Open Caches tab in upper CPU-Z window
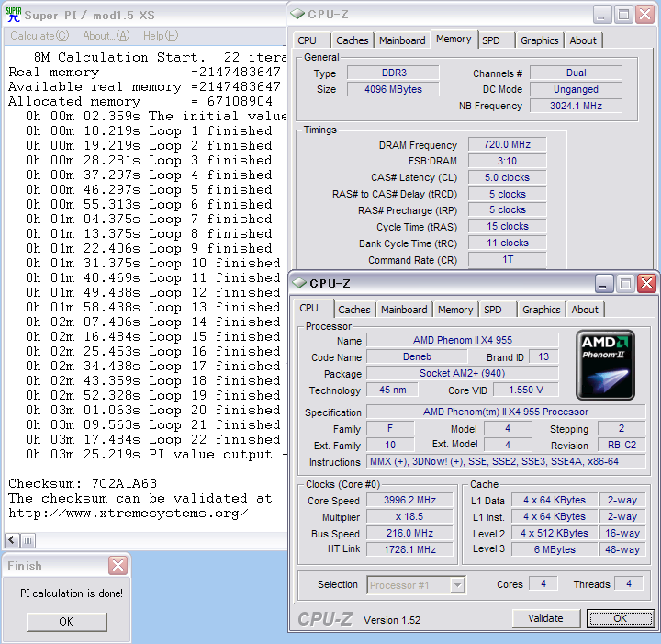 pyautogui.click(x=352, y=40)
